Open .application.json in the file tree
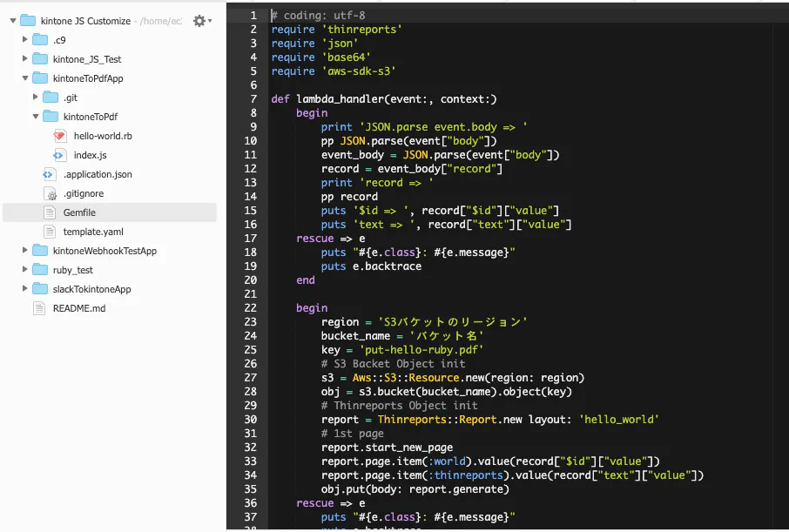The width and height of the screenshot is (789, 532). click(98, 174)
